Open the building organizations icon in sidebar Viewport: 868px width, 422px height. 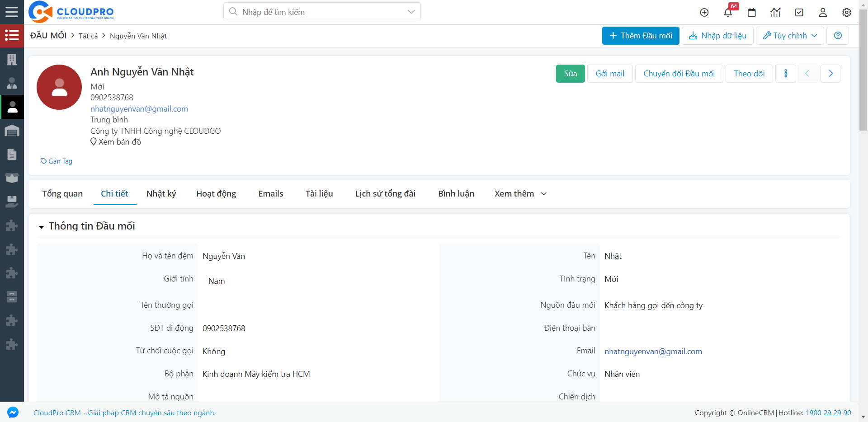[x=12, y=59]
